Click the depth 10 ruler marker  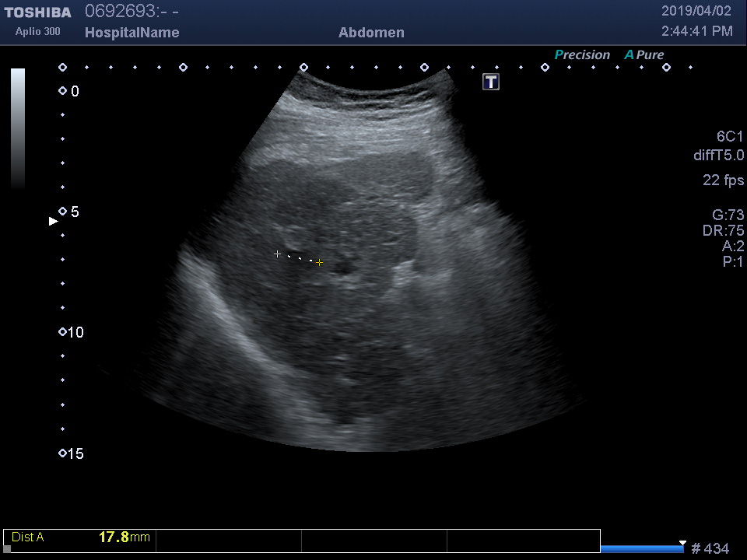[x=62, y=332]
